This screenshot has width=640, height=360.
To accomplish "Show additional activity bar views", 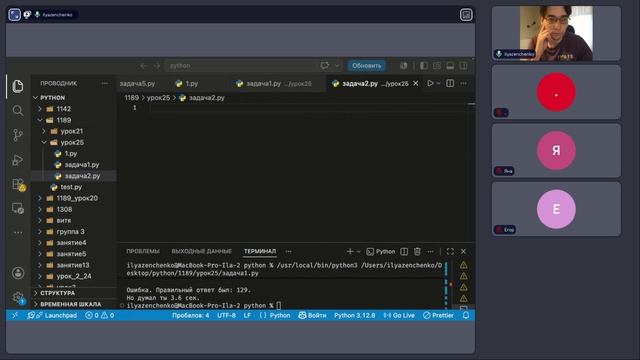I will tap(18, 233).
